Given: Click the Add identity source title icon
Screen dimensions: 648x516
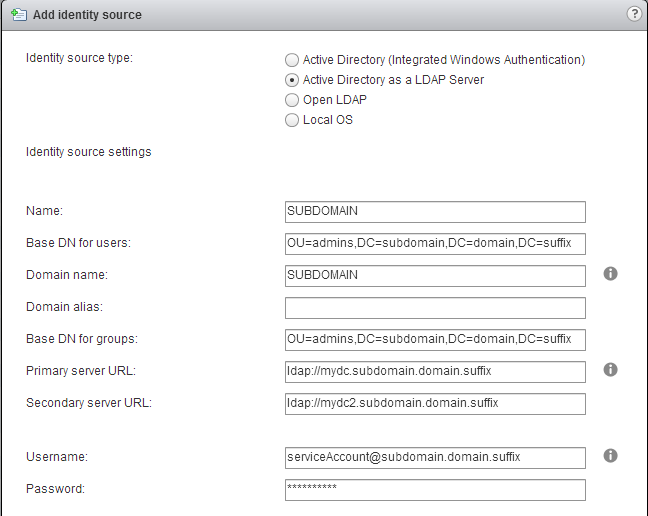Looking at the screenshot, I should point(19,15).
